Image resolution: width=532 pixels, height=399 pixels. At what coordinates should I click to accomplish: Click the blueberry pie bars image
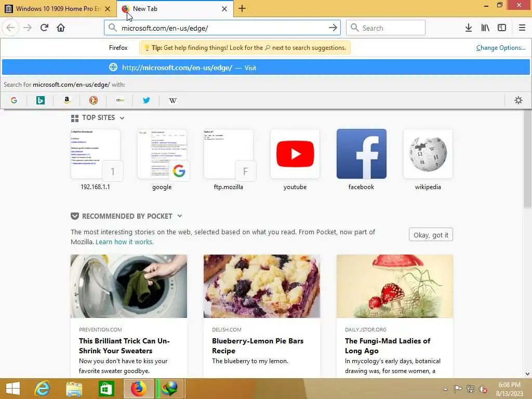pos(262,286)
